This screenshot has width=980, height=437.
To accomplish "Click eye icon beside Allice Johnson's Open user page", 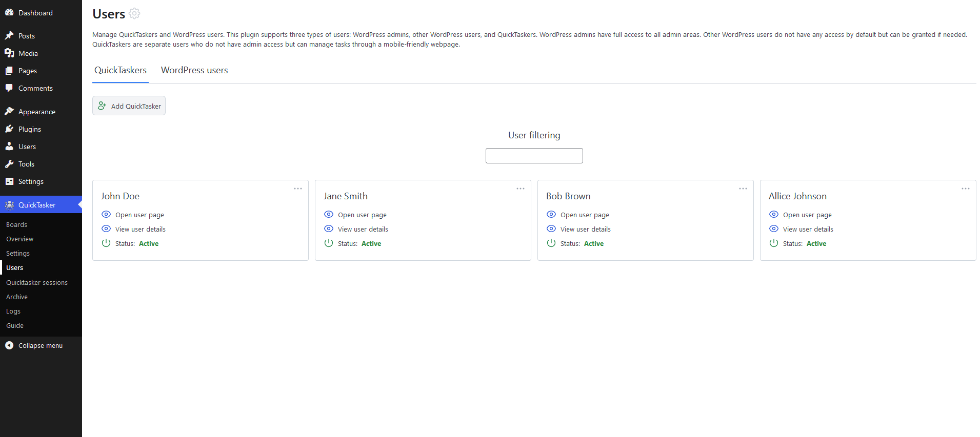I will [x=774, y=214].
